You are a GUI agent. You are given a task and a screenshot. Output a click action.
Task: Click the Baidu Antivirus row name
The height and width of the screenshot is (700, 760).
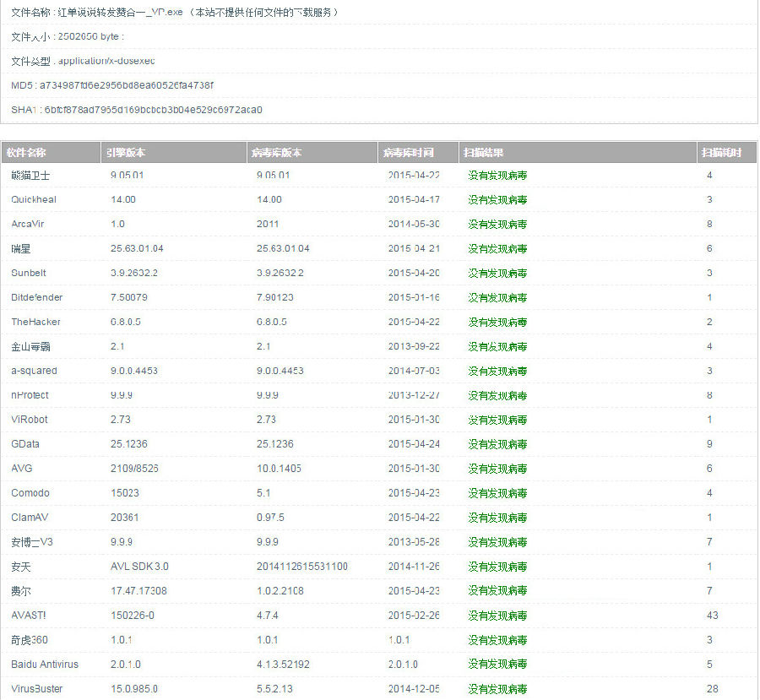pos(45,665)
